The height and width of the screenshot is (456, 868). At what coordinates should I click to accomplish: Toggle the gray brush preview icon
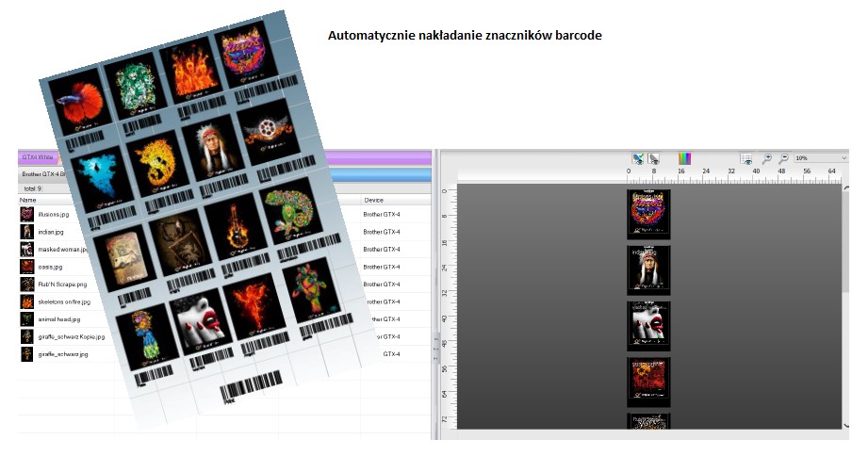tap(654, 159)
